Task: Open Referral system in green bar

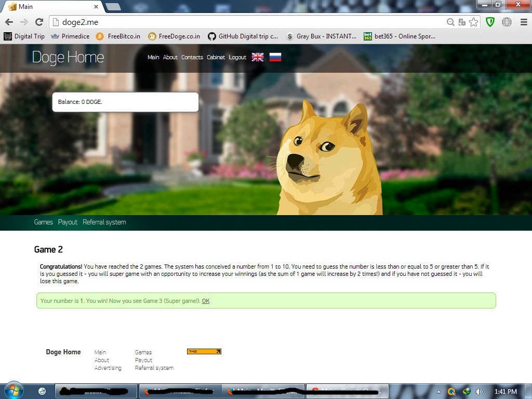Action: point(104,222)
